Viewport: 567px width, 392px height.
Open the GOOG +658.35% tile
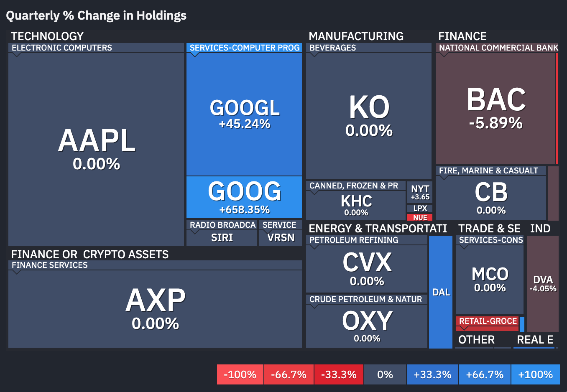(244, 197)
